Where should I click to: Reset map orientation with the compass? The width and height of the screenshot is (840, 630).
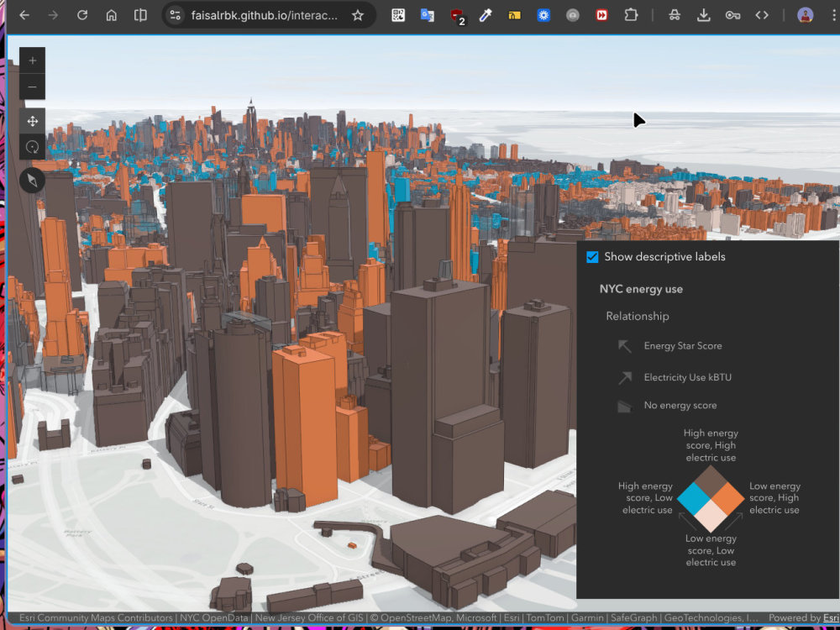[x=32, y=181]
